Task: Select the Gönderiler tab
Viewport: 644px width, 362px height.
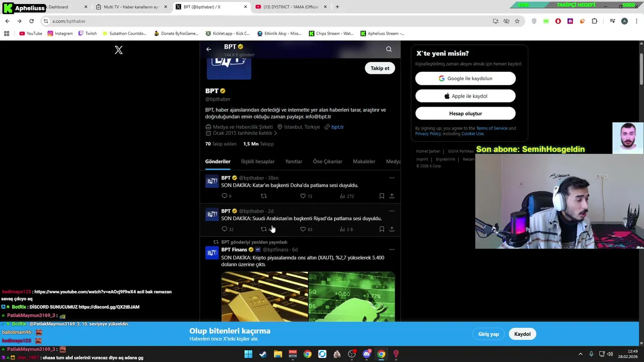Action: pyautogui.click(x=218, y=161)
